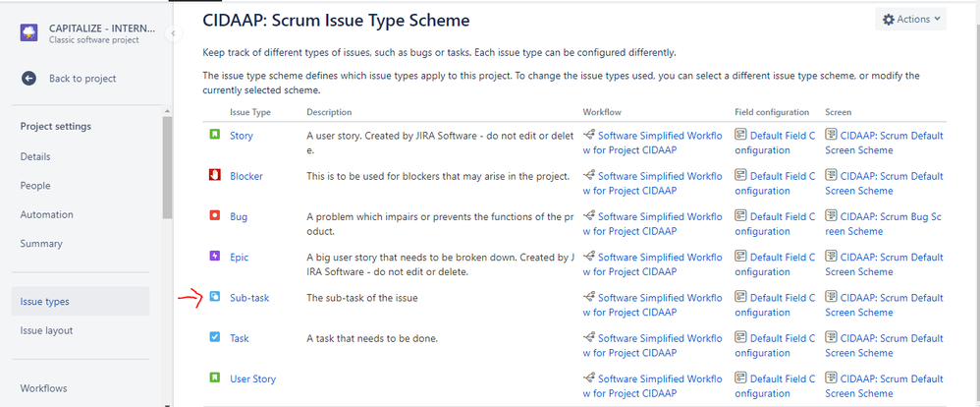Click the Field configuration column header

[x=772, y=112]
